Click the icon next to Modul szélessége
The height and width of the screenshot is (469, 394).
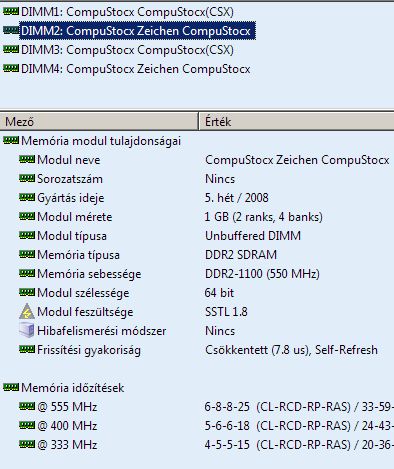pos(27,292)
